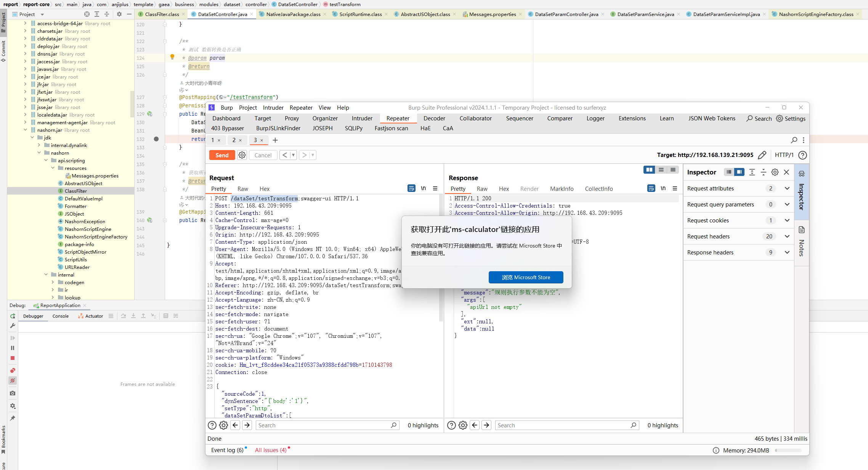Select combined tabbed request/response layout
This screenshot has width=868, height=470.
coord(673,170)
